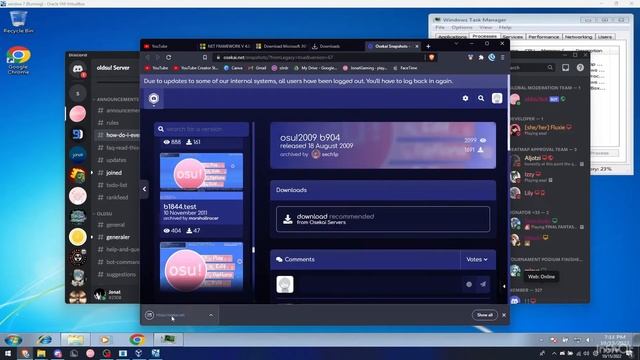Click the Osekai Snapshots app logo
The width and height of the screenshot is (640, 360).
click(154, 98)
